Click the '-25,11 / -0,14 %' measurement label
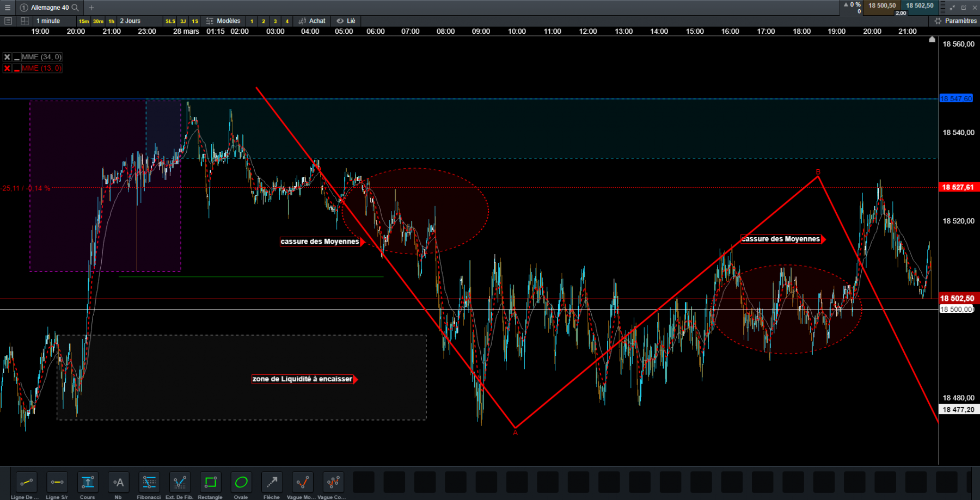The width and height of the screenshot is (980, 500). click(x=26, y=188)
